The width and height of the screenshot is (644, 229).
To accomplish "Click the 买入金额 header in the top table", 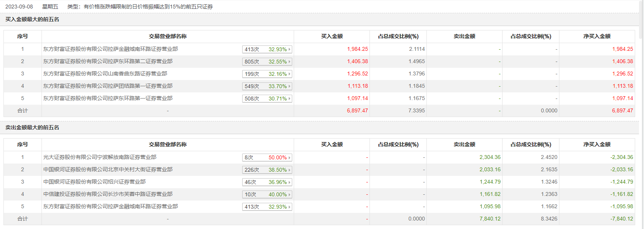I will tap(332, 36).
